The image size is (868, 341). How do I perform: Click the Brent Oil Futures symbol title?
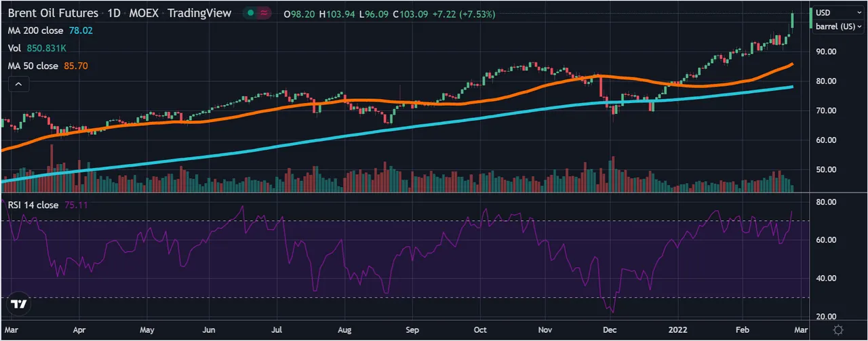pyautogui.click(x=53, y=14)
